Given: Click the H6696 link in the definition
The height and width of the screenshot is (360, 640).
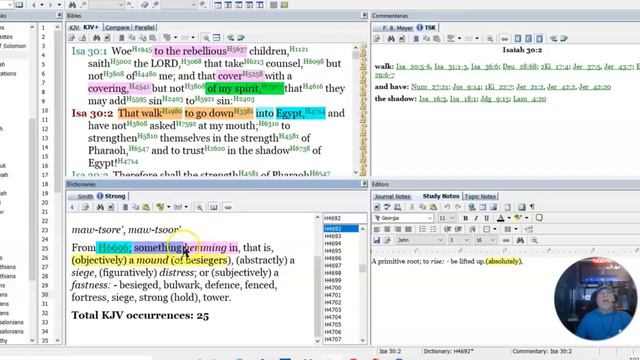Looking at the screenshot, I should pyautogui.click(x=114, y=248).
